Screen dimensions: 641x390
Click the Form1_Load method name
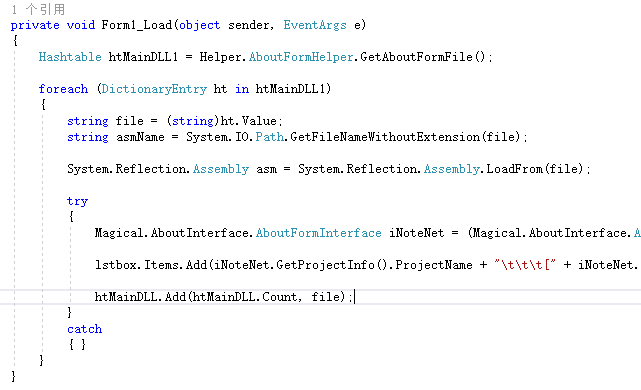tap(137, 25)
